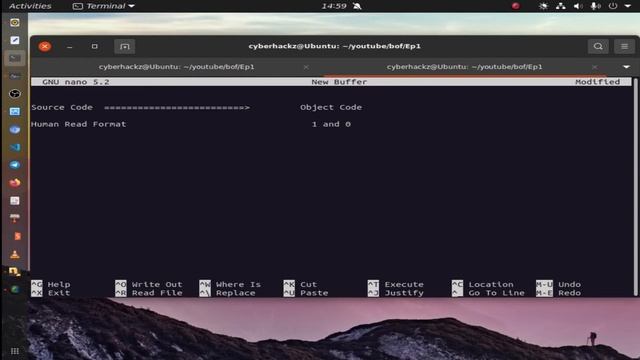The image size is (640, 360).
Task: Open the image viewer icon in the dock
Action: point(15,111)
